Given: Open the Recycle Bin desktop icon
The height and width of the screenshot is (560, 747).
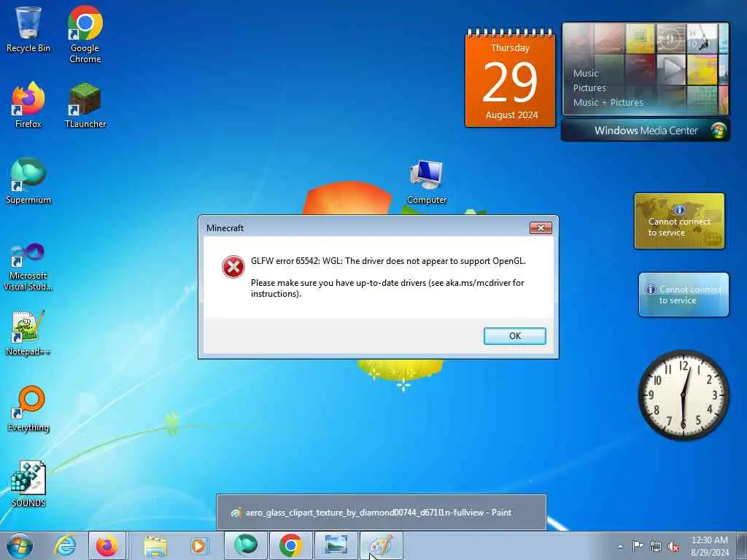Looking at the screenshot, I should [28, 29].
